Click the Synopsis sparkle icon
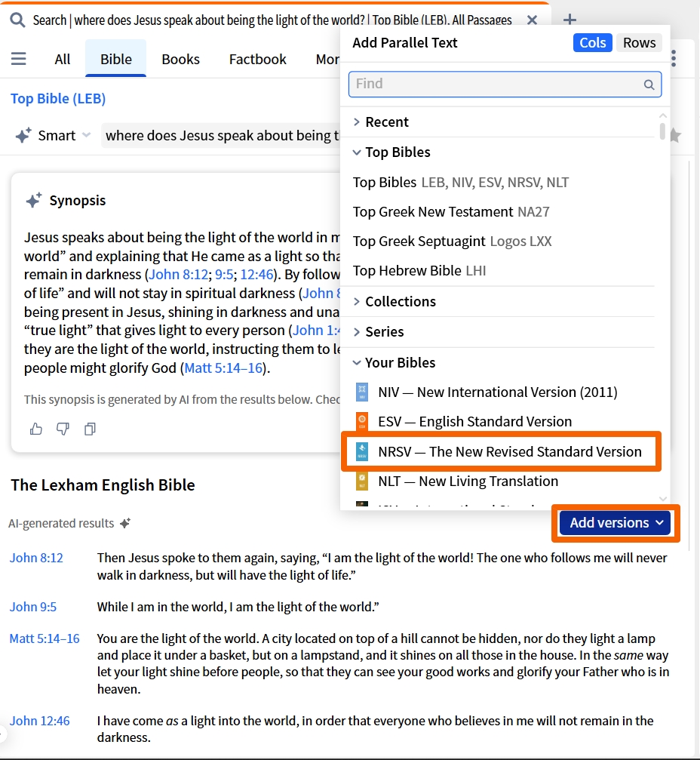 [34, 200]
